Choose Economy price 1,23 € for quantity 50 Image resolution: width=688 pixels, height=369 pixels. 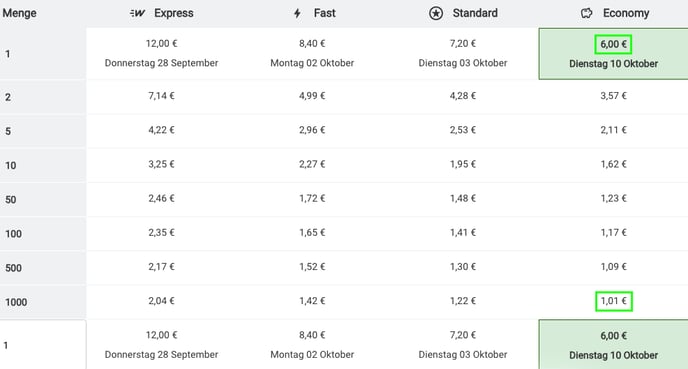point(613,198)
